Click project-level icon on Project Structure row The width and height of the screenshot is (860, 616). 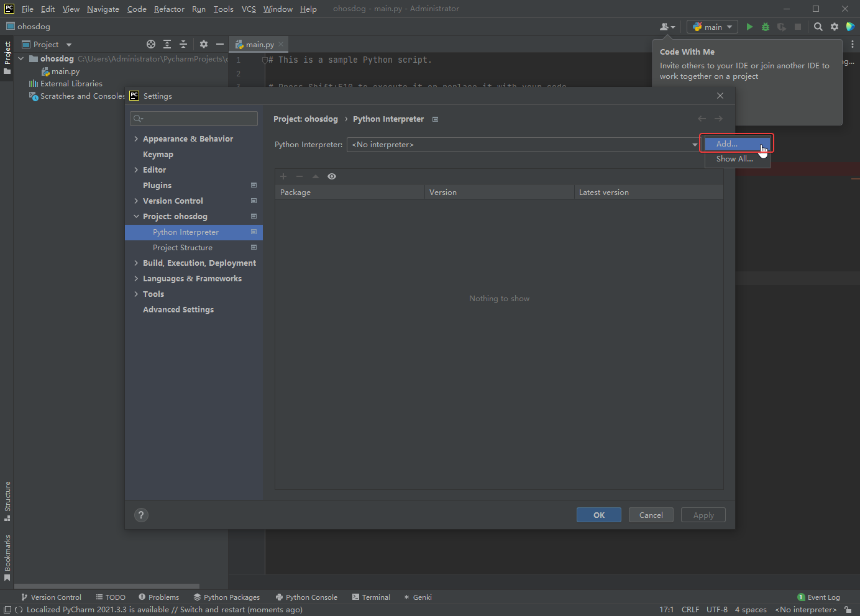(254, 247)
